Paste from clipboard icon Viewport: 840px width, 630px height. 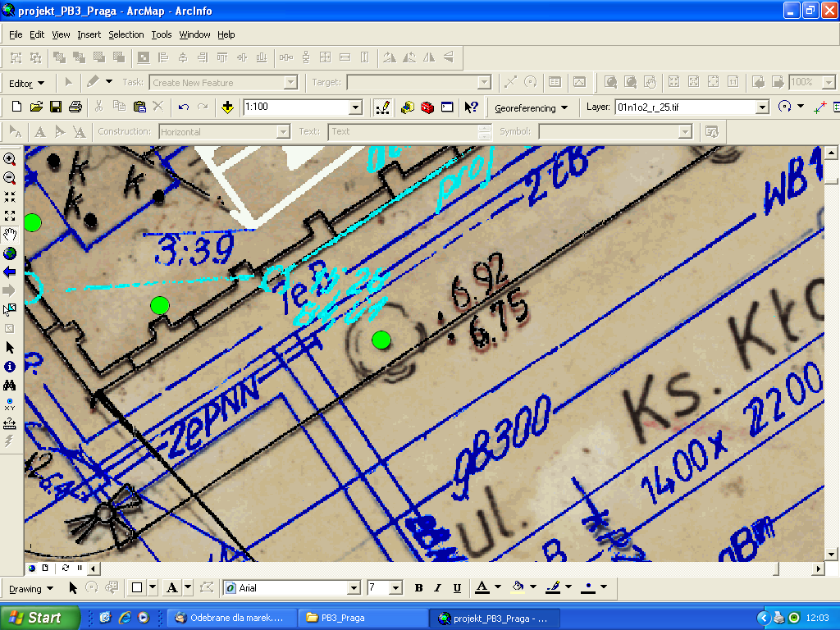139,107
